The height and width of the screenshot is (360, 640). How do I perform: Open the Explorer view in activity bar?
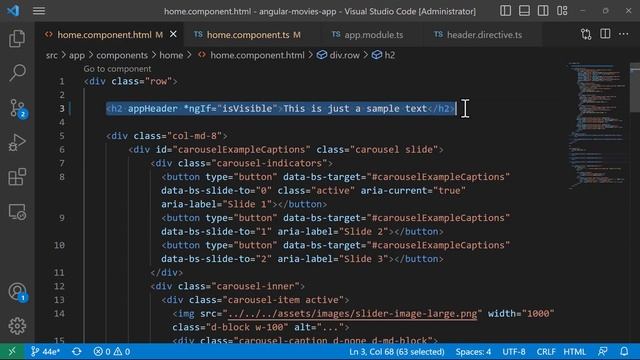pos(17,38)
